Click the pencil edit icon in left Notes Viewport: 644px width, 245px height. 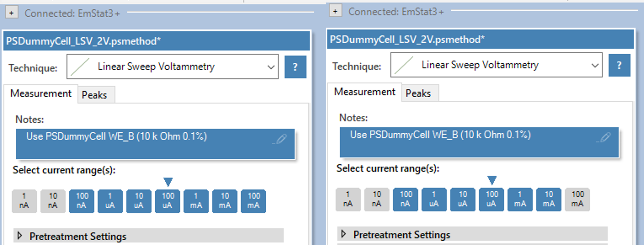pyautogui.click(x=281, y=139)
